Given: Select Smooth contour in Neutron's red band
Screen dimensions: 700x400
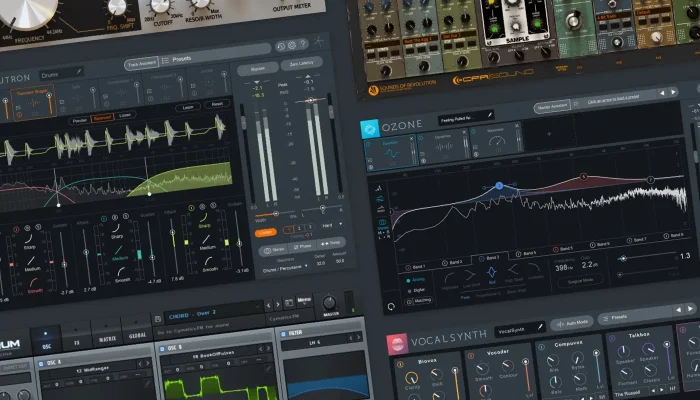Looking at the screenshot, I should pos(35,284).
